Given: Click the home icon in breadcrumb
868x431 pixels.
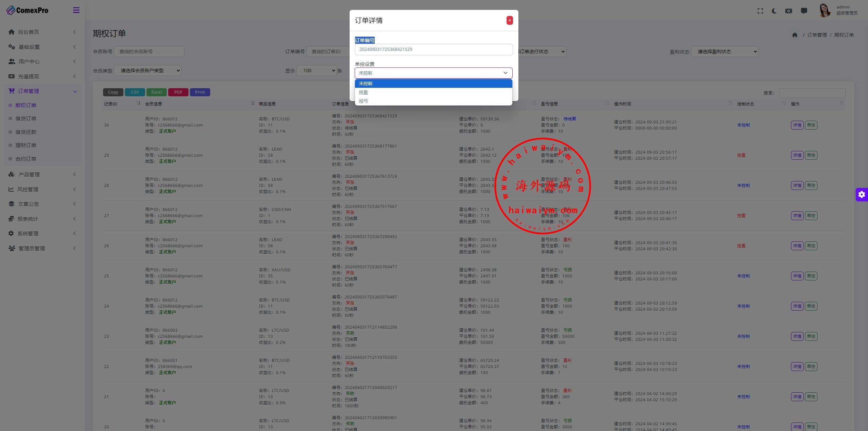Looking at the screenshot, I should point(795,35).
